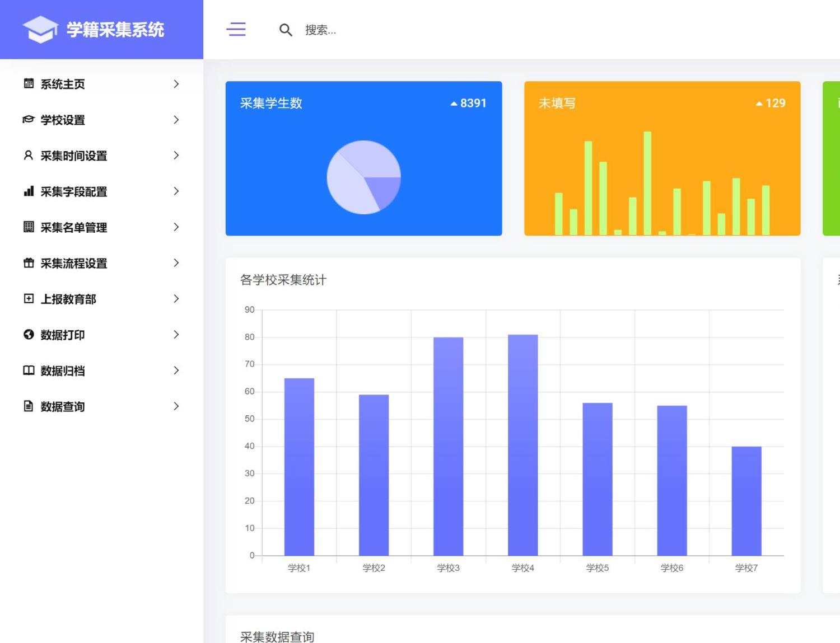
Task: Click the 各学校采集统计 chart heading
Action: tap(283, 280)
